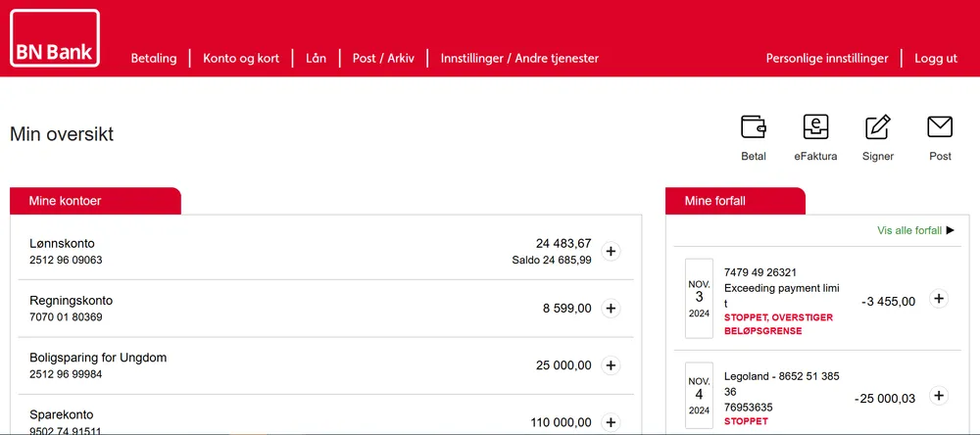This screenshot has width=980, height=435.
Task: Expand Lønnskonto with the plus button
Action: pos(611,251)
